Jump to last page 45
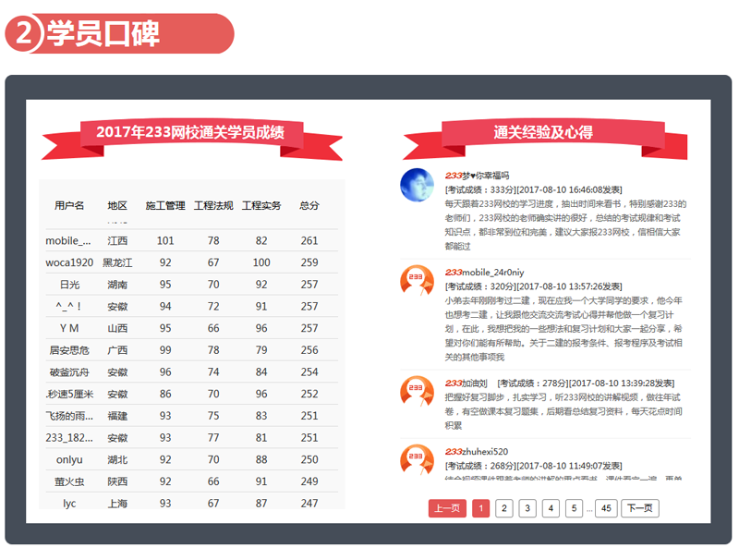The height and width of the screenshot is (560, 739). click(606, 508)
